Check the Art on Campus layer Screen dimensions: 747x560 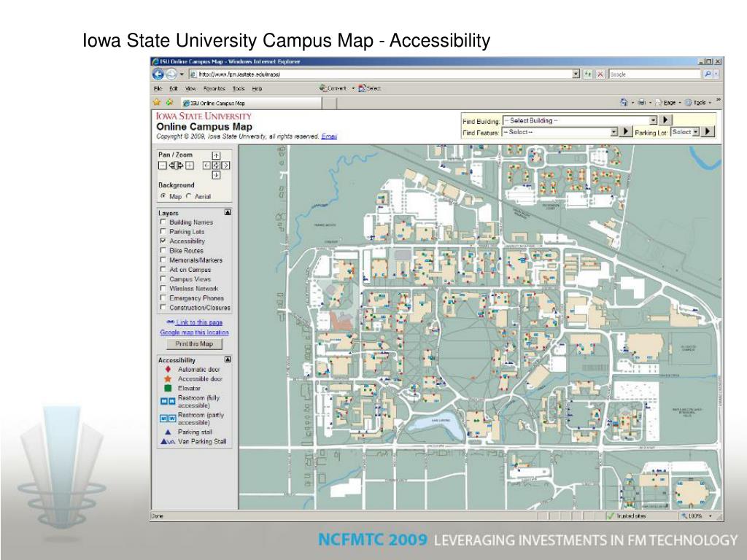click(x=163, y=270)
